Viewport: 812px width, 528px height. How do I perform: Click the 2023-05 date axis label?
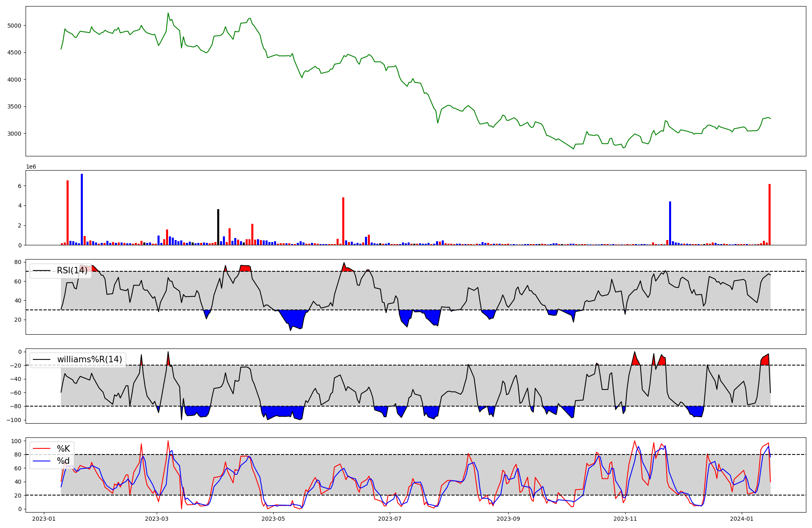(273, 519)
